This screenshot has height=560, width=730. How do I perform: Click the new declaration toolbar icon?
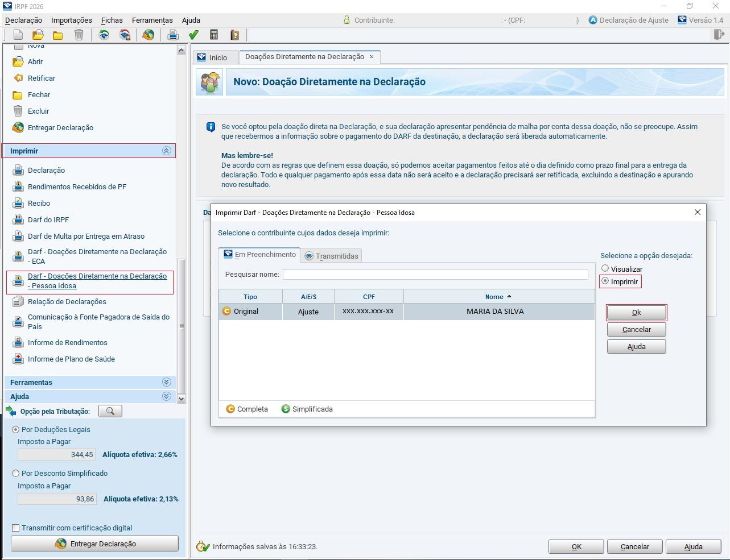click(x=18, y=35)
